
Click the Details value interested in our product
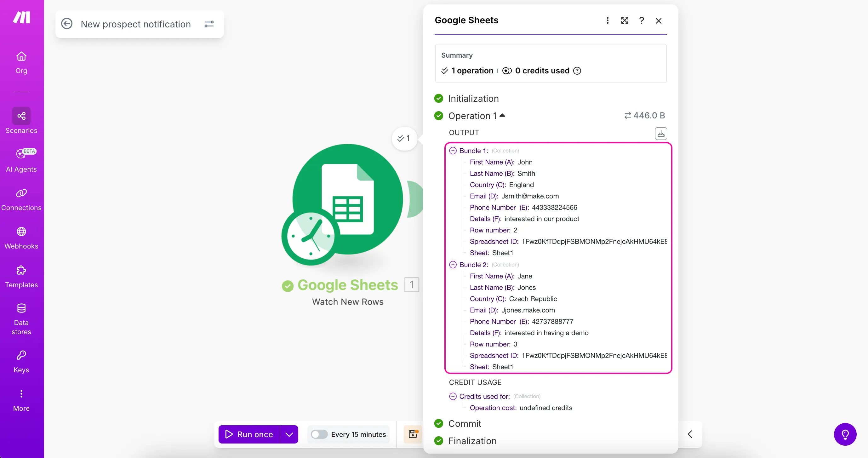pyautogui.click(x=542, y=219)
